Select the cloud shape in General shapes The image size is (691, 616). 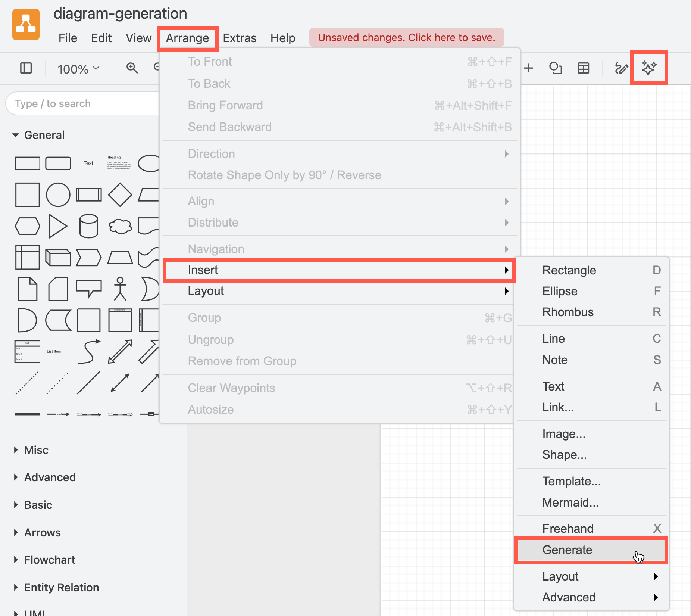click(120, 226)
